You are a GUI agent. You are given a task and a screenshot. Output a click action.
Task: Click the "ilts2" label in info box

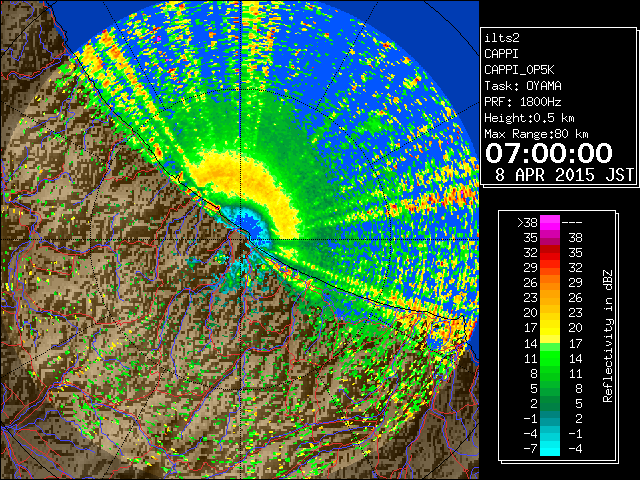coord(502,38)
